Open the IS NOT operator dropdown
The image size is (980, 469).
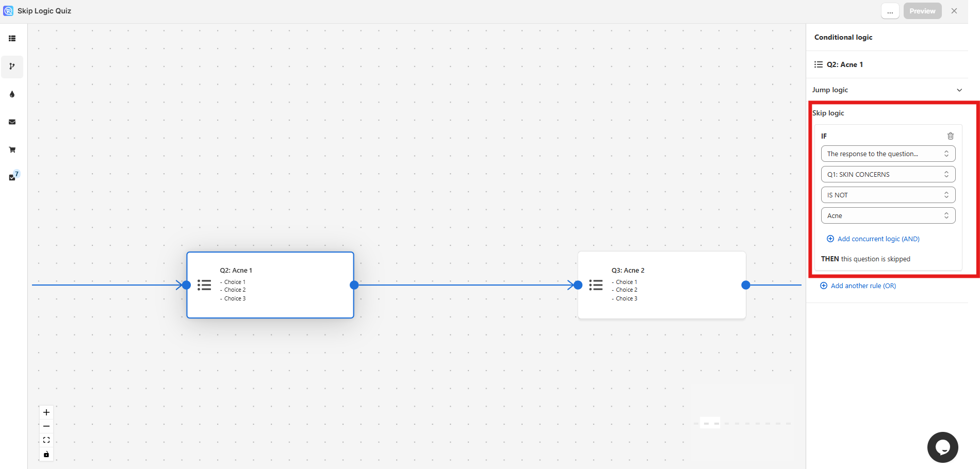click(x=888, y=195)
